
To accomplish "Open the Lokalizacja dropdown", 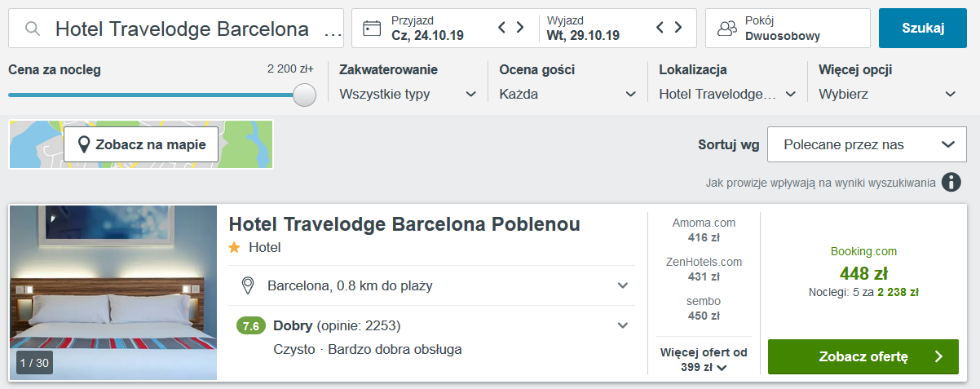I will click(x=728, y=94).
